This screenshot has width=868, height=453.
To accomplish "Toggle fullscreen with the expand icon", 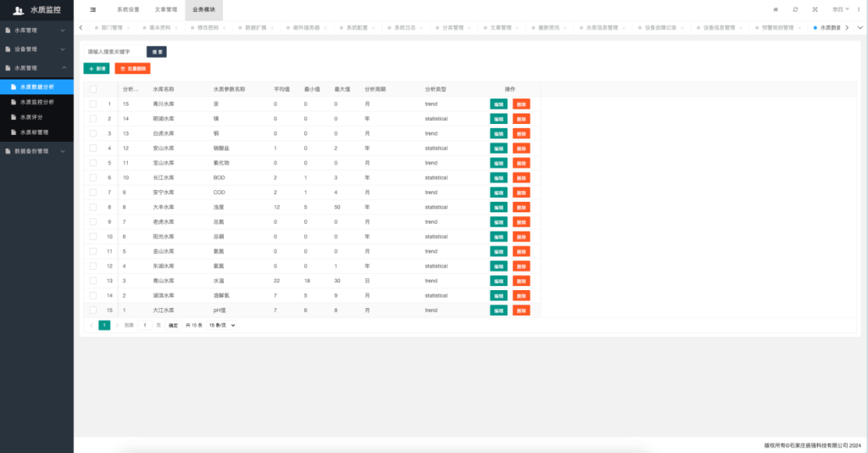I will 815,9.
